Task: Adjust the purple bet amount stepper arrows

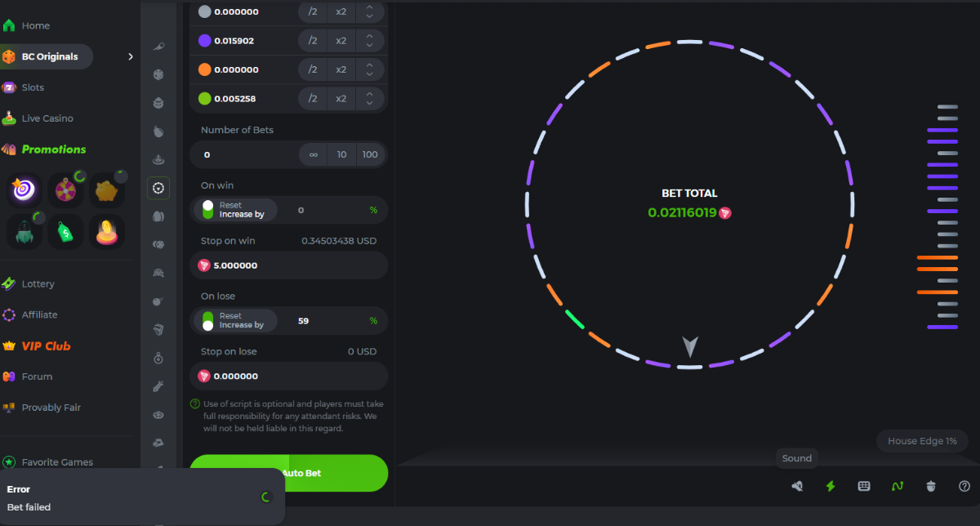Action: 369,40
